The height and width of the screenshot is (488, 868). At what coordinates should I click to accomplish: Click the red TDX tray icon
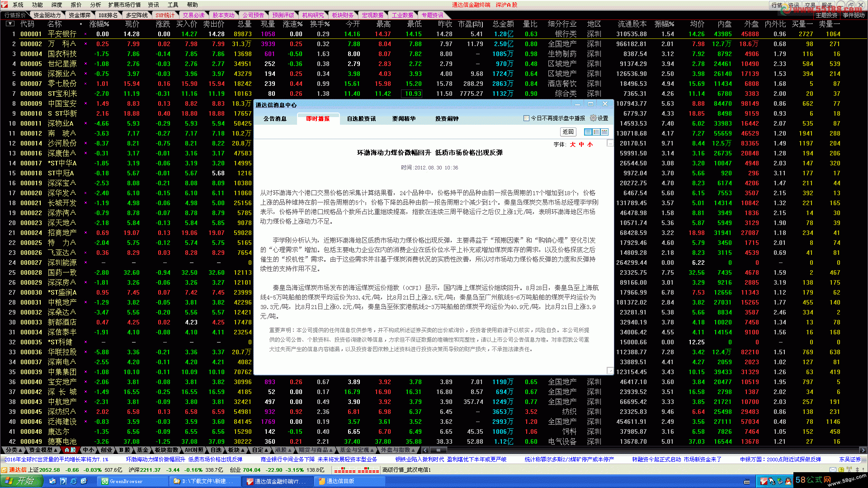point(764,481)
